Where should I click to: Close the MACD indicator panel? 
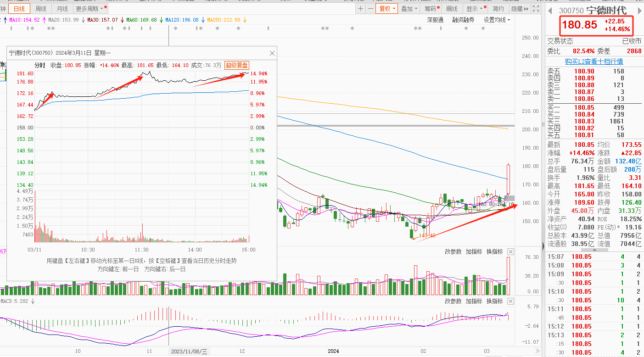(x=510, y=301)
